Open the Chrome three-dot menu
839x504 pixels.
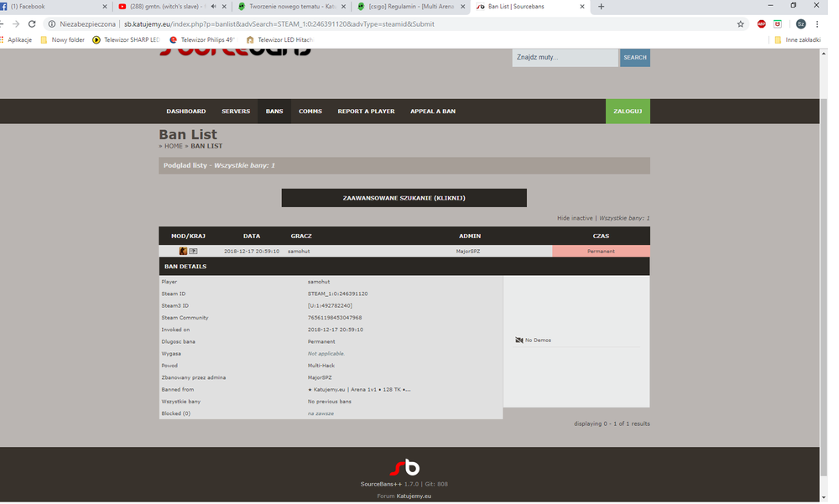pyautogui.click(x=817, y=24)
